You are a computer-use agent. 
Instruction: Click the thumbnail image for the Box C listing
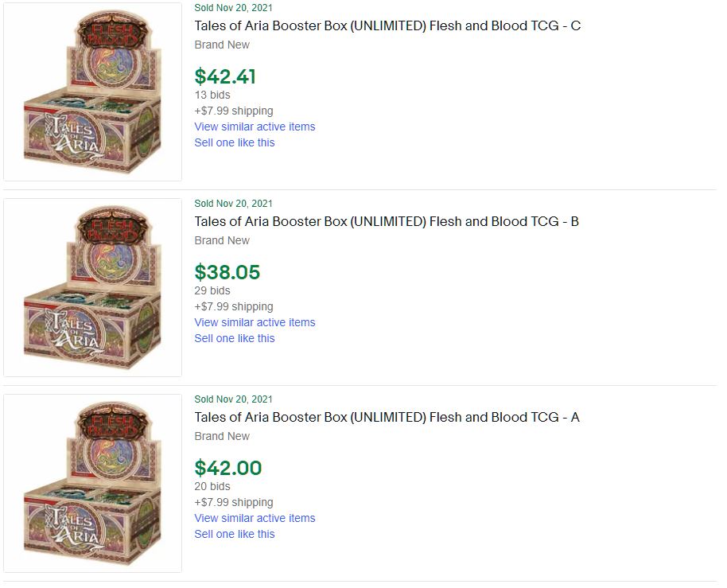tap(92, 92)
